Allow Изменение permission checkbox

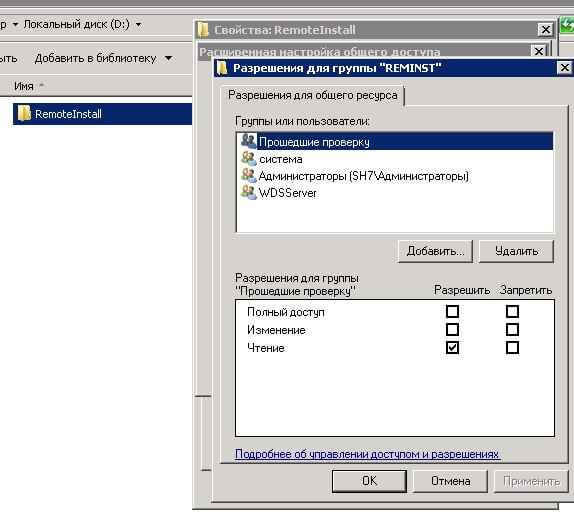tap(452, 329)
